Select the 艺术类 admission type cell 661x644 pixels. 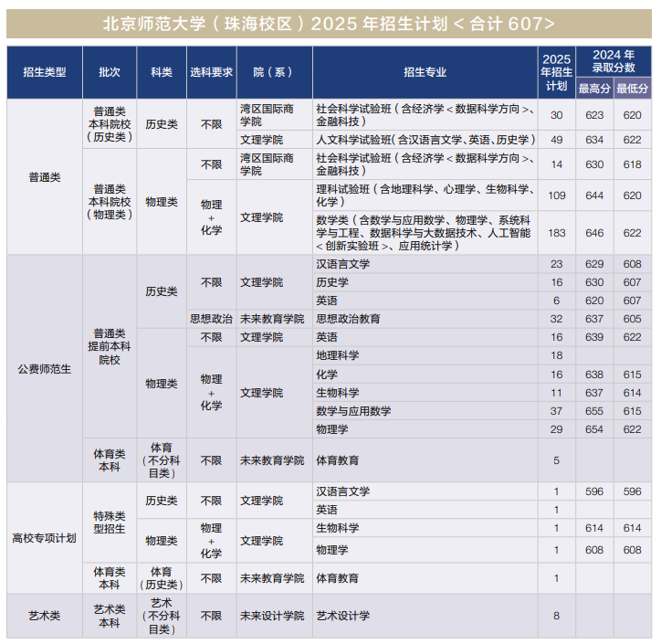45,616
